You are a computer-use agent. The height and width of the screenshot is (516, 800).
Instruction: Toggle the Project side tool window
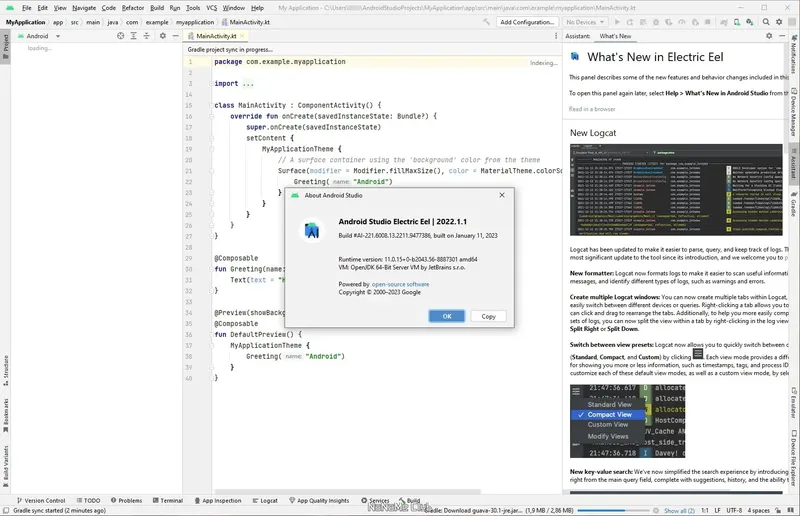tap(6, 46)
